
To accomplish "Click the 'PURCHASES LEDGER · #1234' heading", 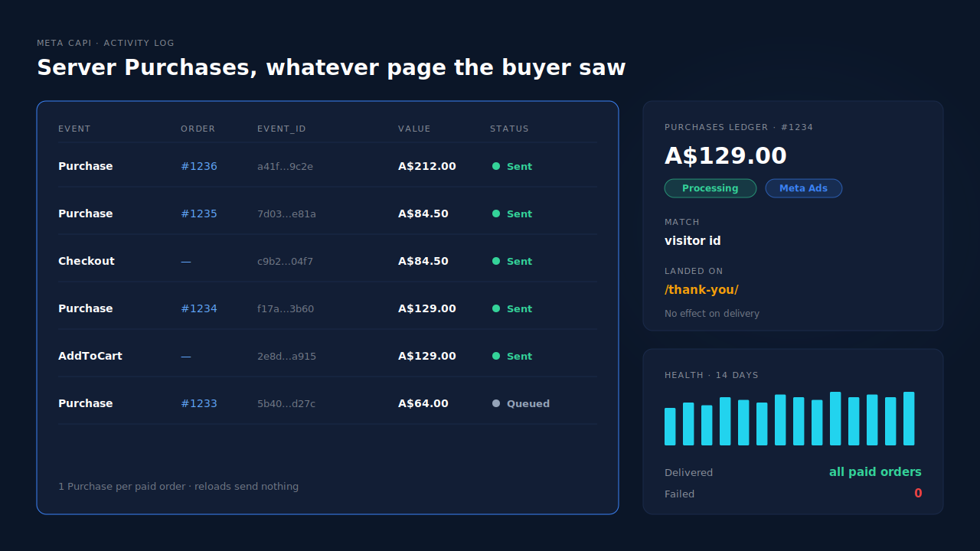I will point(739,127).
